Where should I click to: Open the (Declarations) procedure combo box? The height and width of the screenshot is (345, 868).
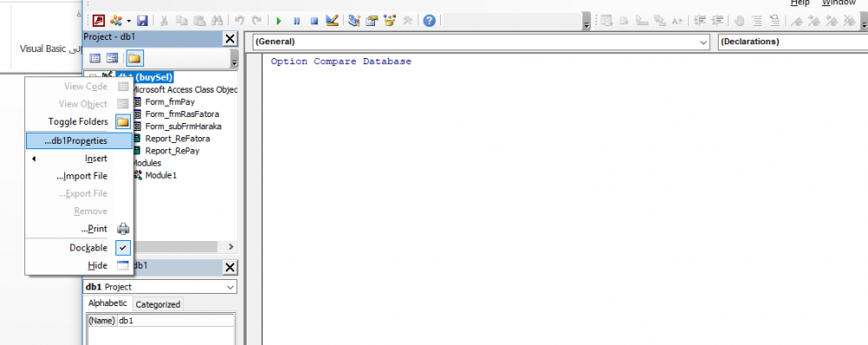click(792, 42)
